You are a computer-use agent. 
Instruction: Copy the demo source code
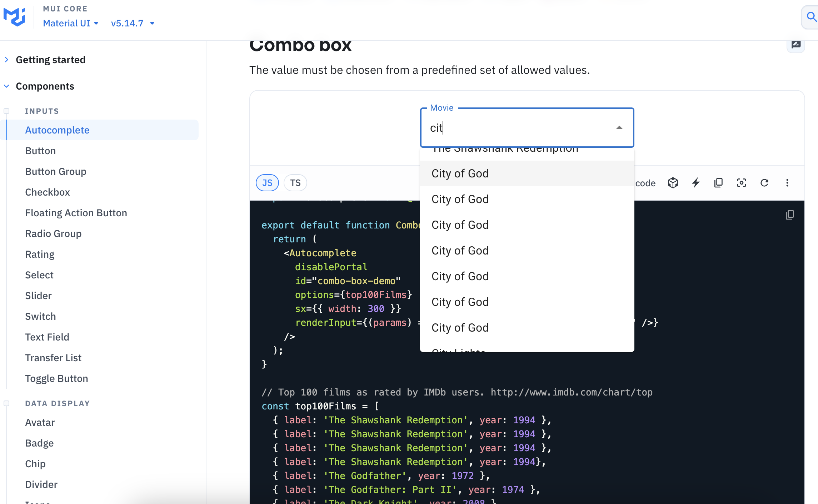click(x=718, y=183)
